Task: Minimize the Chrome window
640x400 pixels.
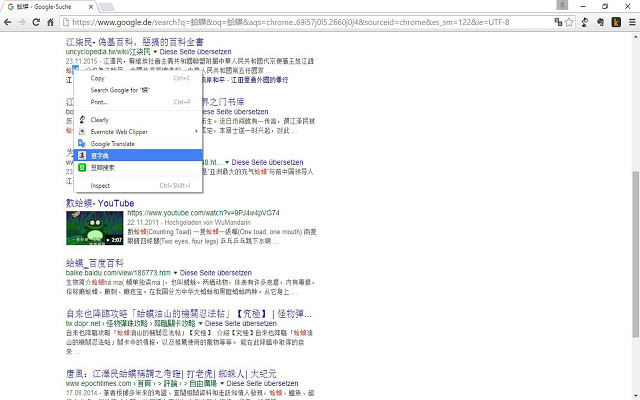Action: click(583, 6)
